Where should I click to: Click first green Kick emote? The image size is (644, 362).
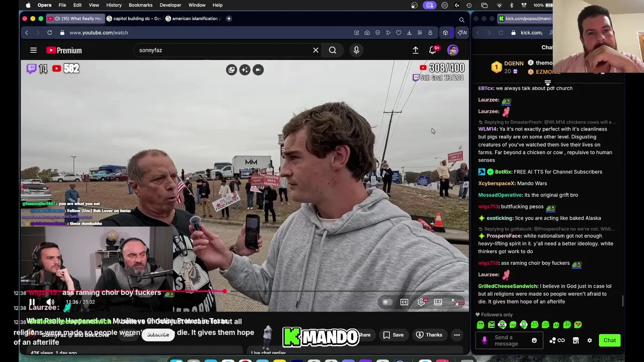pyautogui.click(x=480, y=325)
